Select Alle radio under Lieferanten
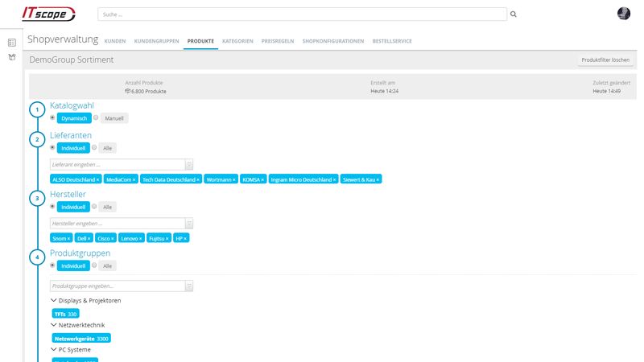644x362 pixels. [x=96, y=148]
